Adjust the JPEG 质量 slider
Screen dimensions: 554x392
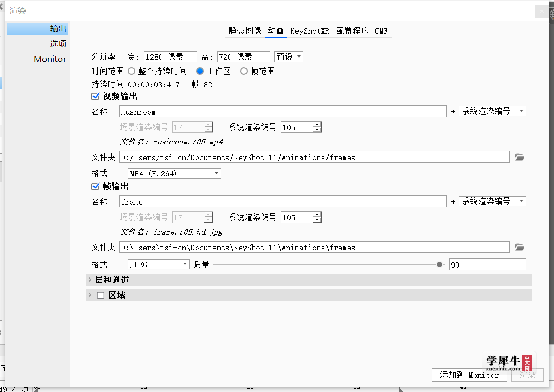tap(439, 264)
